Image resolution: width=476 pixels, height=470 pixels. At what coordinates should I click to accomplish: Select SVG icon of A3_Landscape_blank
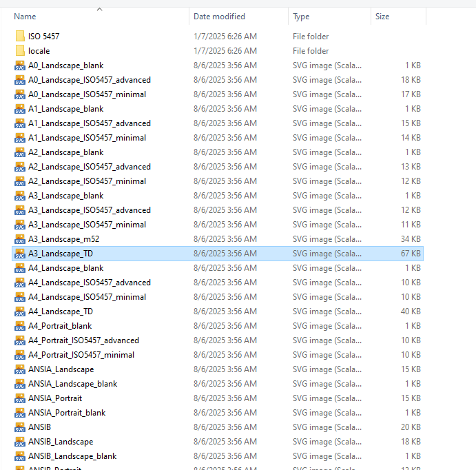point(20,196)
